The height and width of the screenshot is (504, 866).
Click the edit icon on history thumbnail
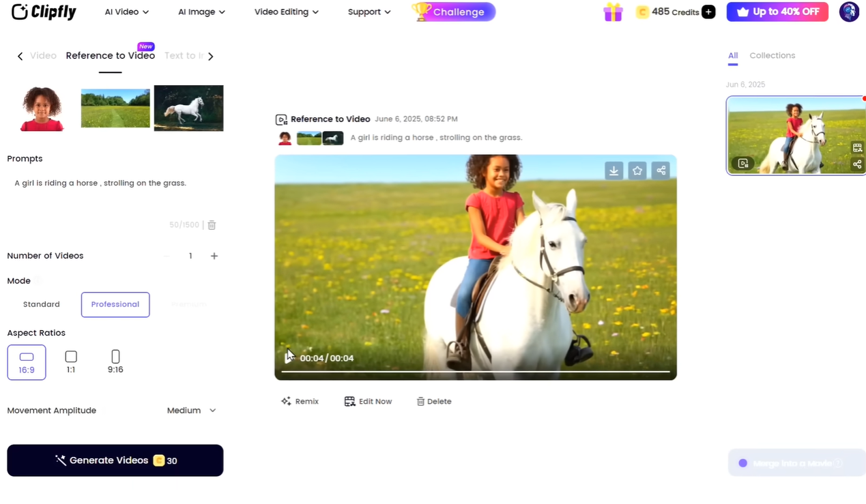tap(858, 148)
